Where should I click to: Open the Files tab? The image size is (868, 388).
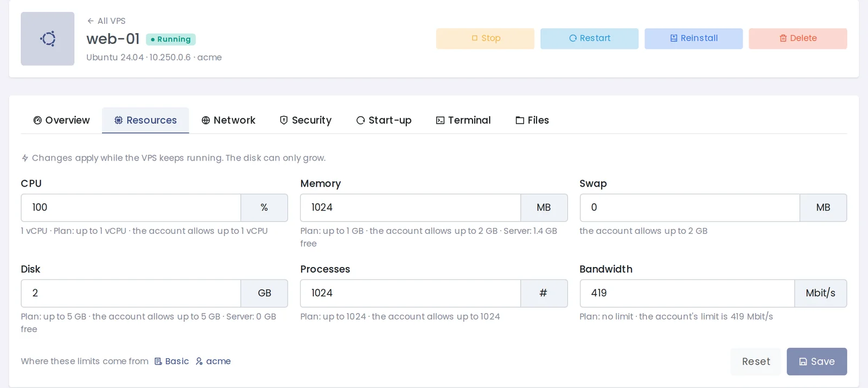tap(532, 120)
